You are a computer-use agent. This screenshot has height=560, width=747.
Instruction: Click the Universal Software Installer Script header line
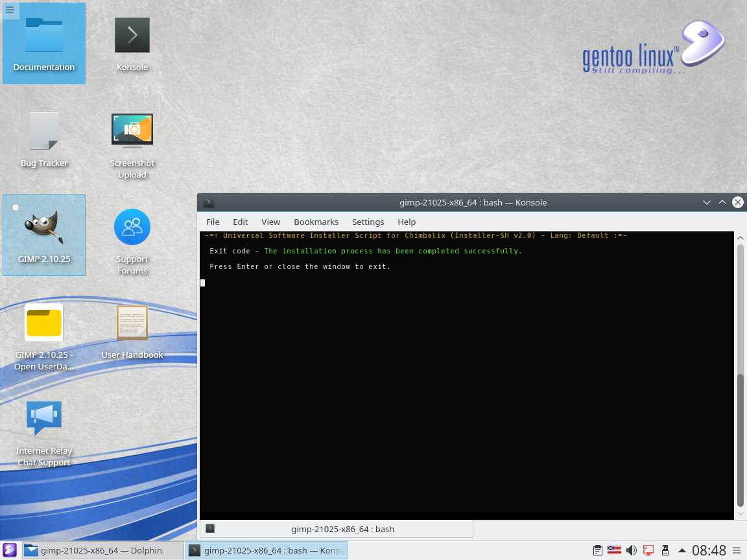[x=416, y=235]
